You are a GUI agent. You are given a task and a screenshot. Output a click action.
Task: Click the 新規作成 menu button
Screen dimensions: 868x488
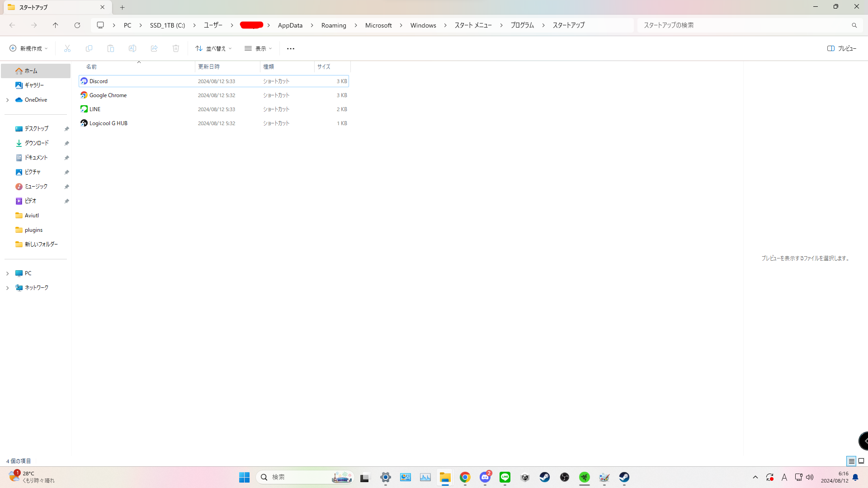pos(28,48)
